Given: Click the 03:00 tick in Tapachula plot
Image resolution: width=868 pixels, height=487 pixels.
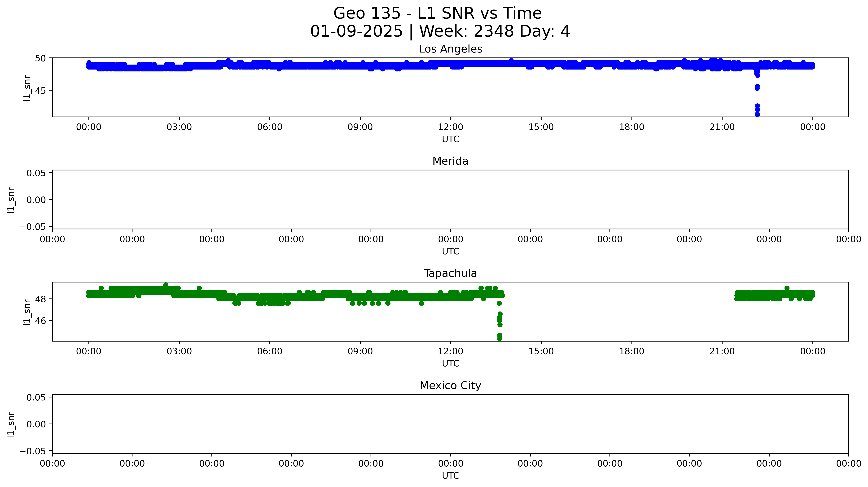Looking at the screenshot, I should (x=179, y=351).
